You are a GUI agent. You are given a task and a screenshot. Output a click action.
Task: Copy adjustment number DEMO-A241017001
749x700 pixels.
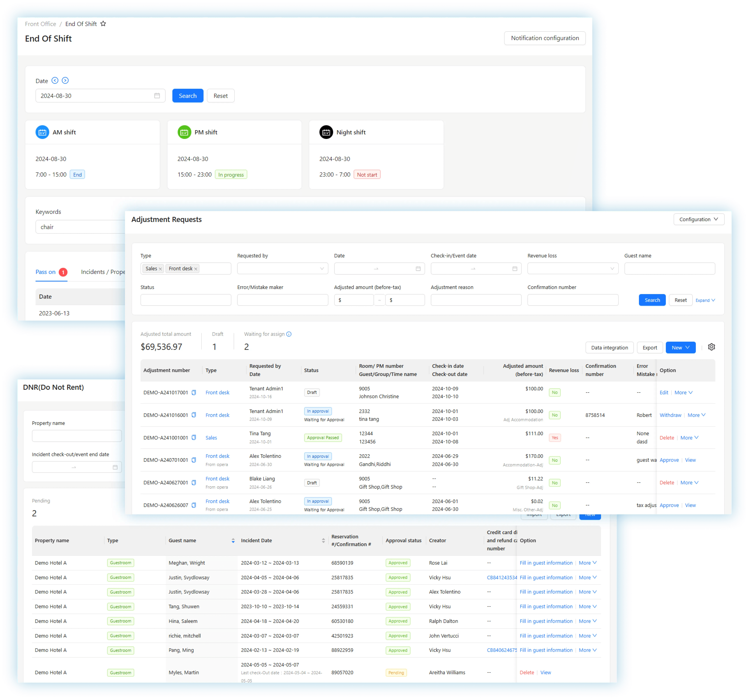(194, 392)
